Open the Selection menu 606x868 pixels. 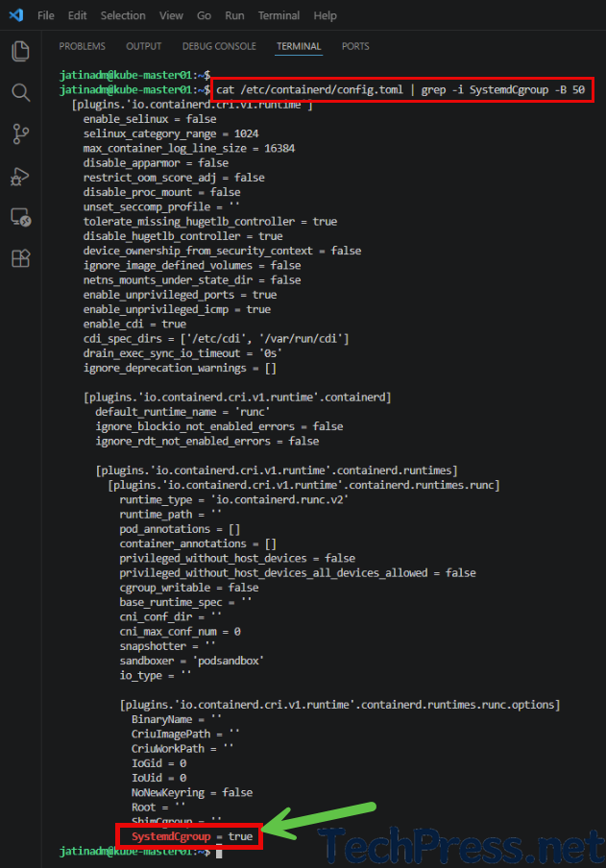tap(123, 15)
